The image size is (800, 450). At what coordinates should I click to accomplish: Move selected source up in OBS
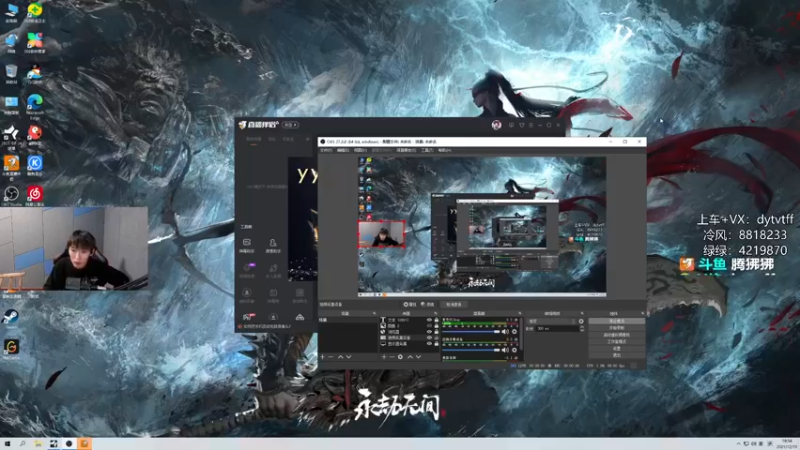(410, 357)
